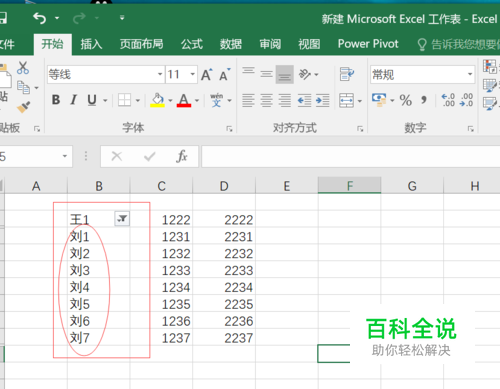Open Font dialog launcher in 字体 group
Image resolution: width=500 pixels, height=389 pixels.
229,129
